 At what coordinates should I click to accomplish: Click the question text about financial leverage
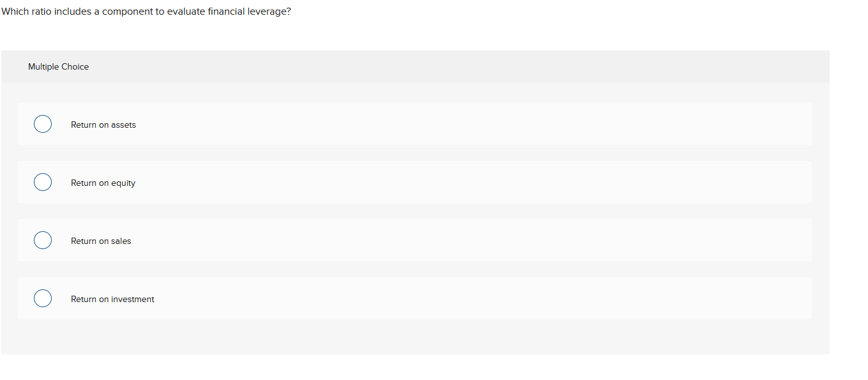[x=146, y=11]
